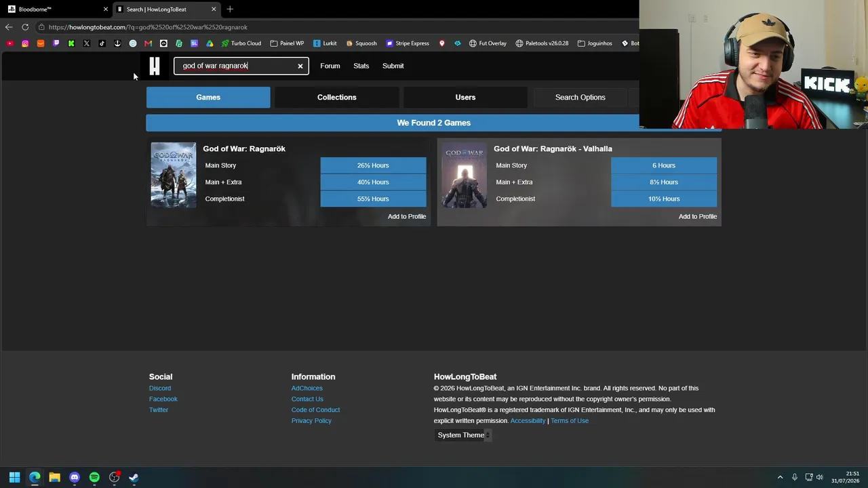Open the AdChoices footer link
Image resolution: width=868 pixels, height=488 pixels.
click(307, 388)
